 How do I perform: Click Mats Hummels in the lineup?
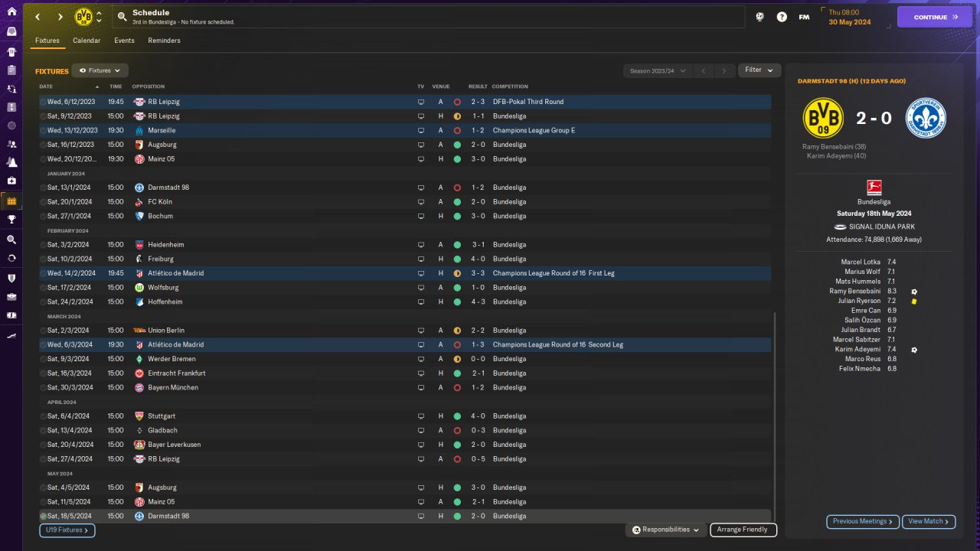857,282
